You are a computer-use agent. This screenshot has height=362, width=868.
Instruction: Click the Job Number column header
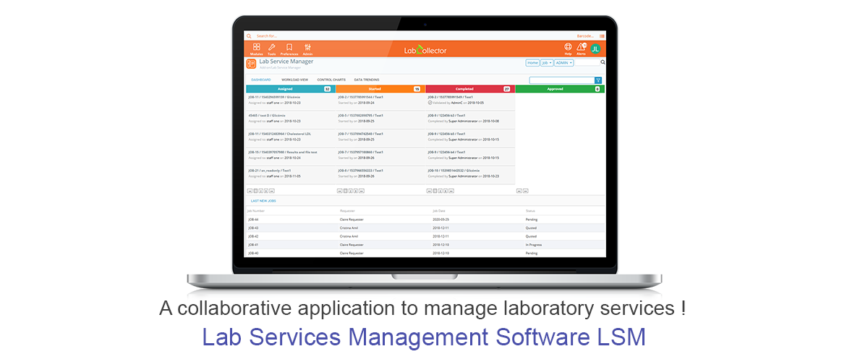click(256, 211)
